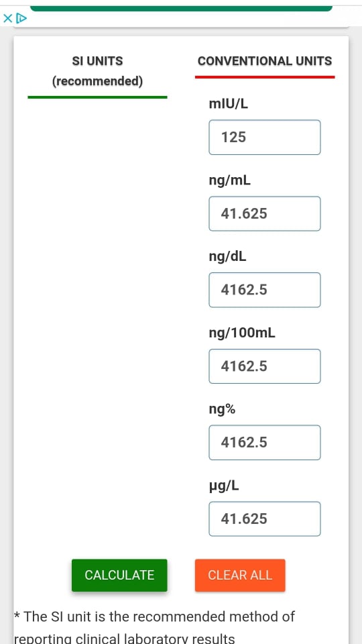Click the orange CLEAR ALL button
Screen dimensions: 362x644
tap(240, 575)
